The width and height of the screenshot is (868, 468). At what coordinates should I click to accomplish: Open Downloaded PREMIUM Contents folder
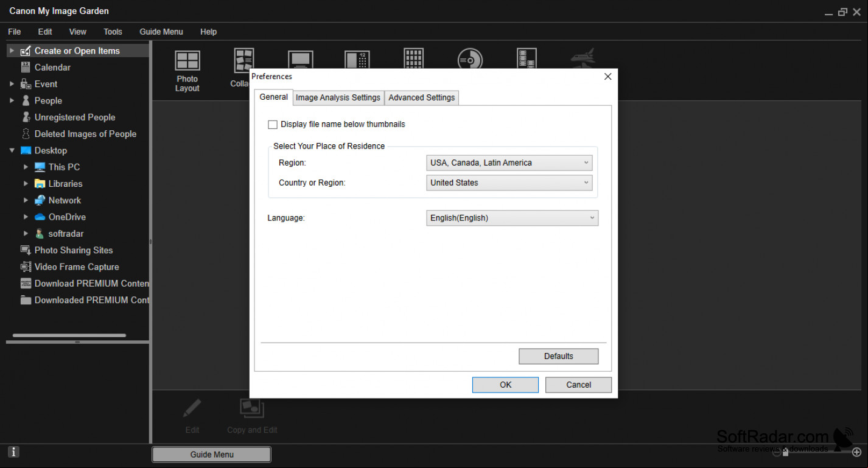(x=85, y=300)
